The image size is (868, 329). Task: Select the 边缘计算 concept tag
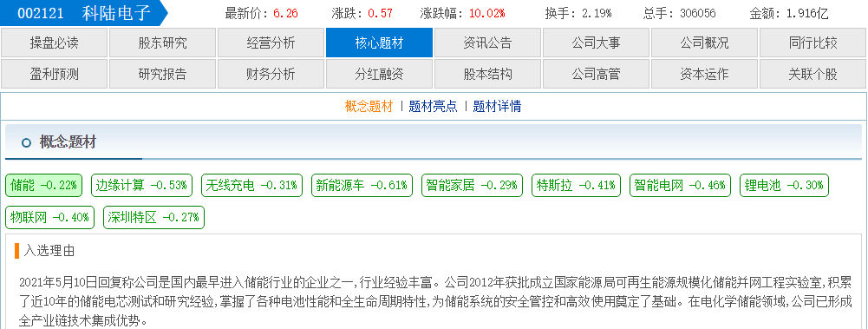(141, 186)
